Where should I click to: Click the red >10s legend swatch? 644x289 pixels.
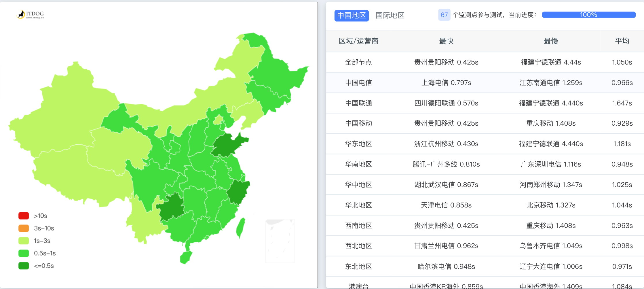[x=24, y=216]
